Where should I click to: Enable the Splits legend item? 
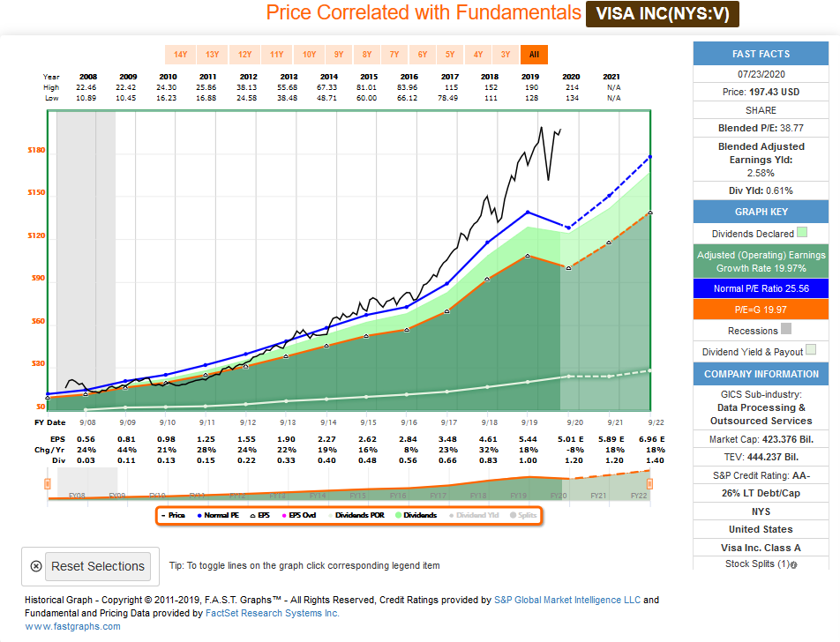click(523, 515)
